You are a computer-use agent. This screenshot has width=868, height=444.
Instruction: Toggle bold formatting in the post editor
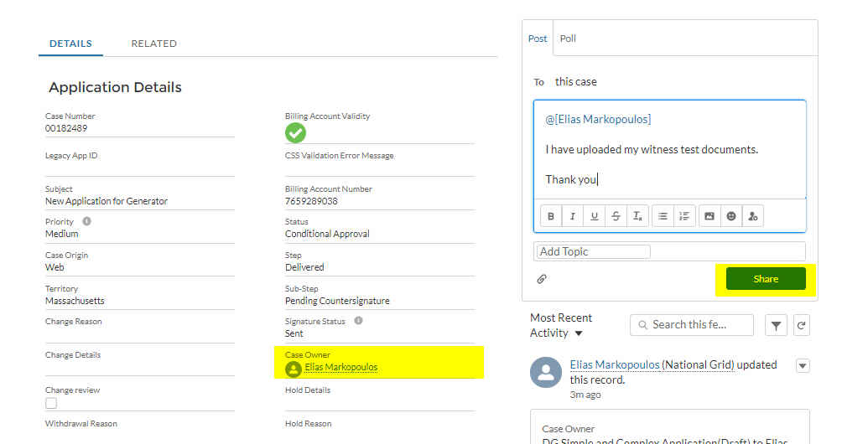click(551, 216)
